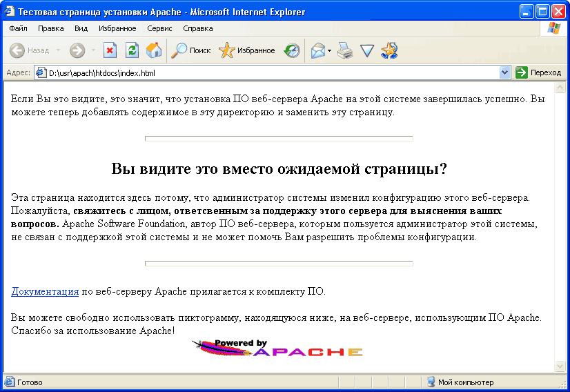Viewport: 570px width, 392px height.
Task: Maximize the Internet Explorer window
Action: [x=542, y=12]
